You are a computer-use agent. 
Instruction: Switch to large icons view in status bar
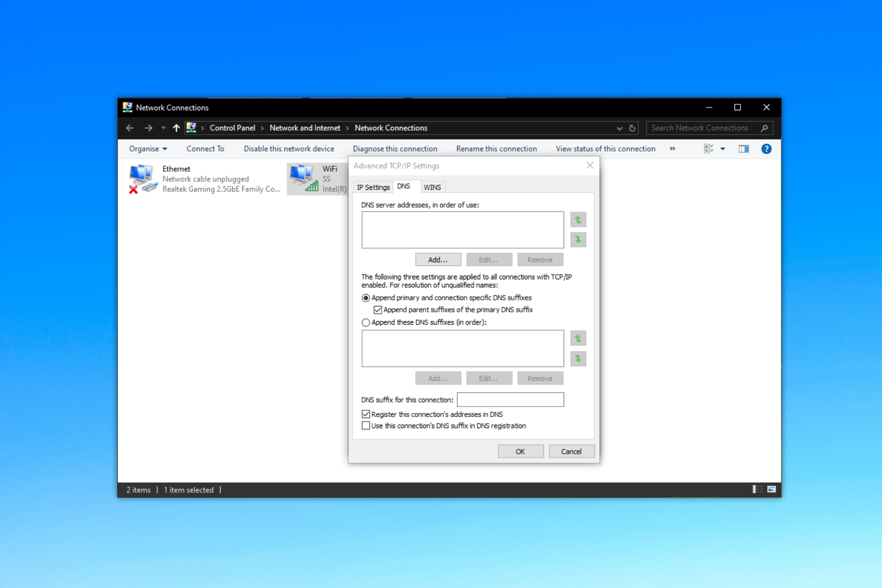(772, 489)
